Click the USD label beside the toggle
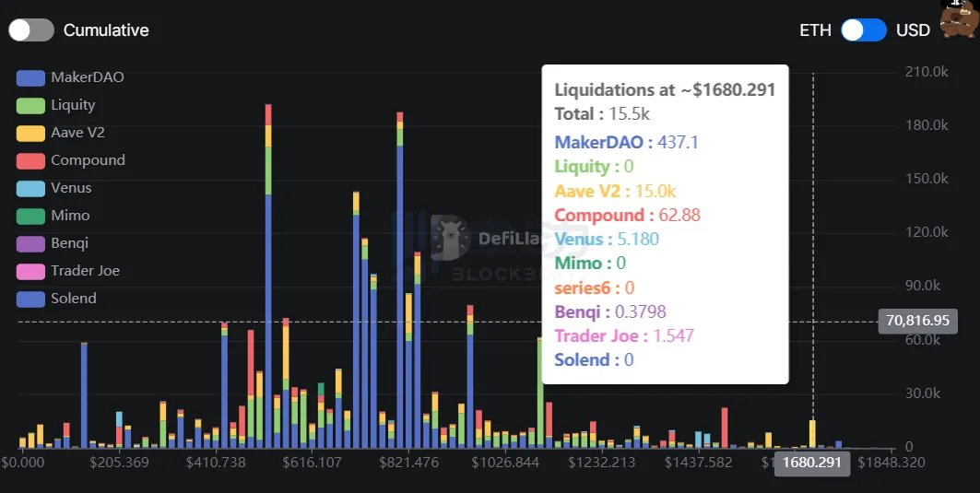Viewport: 980px width, 493px height. pos(913,30)
